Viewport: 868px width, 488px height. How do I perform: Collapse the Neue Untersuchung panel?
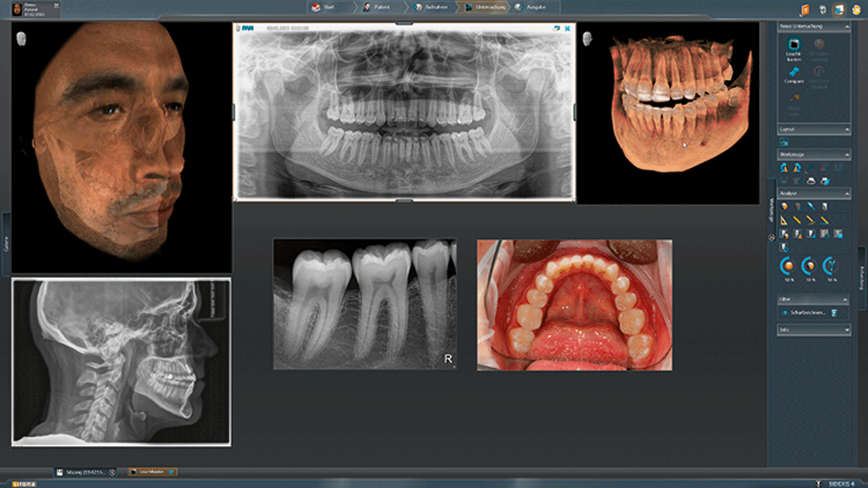pos(847,27)
